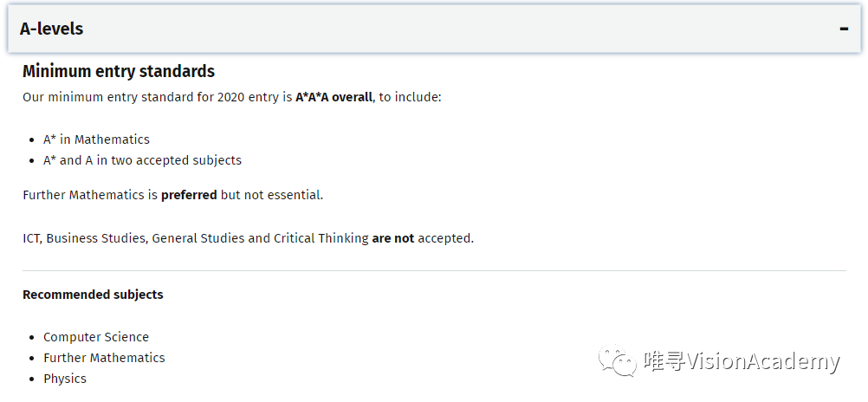
Task: Collapse the A-levels section with the minus icon
Action: pyautogui.click(x=844, y=29)
